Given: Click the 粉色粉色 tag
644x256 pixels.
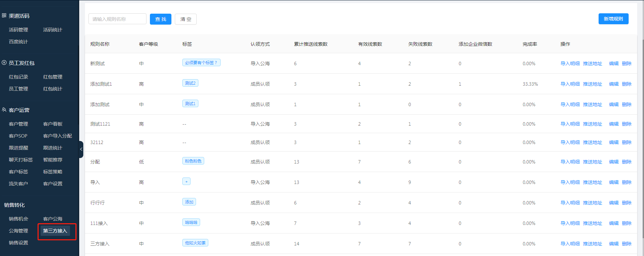Looking at the screenshot, I should pyautogui.click(x=193, y=161).
